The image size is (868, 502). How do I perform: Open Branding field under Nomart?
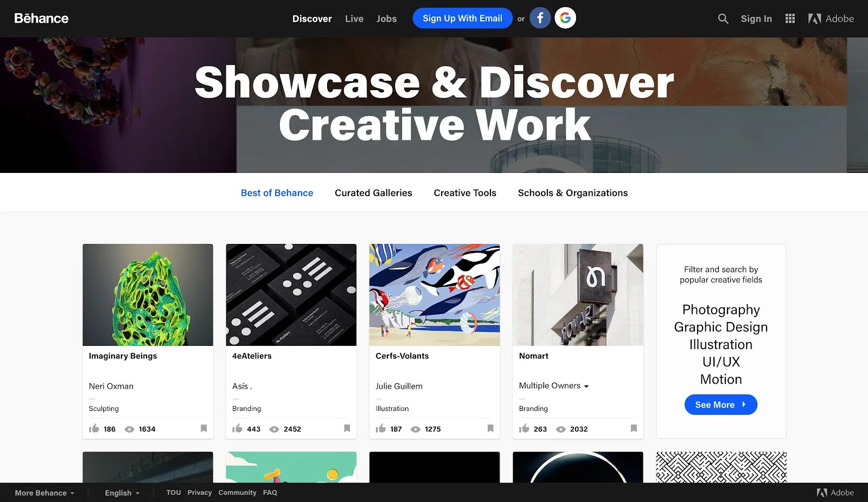[x=533, y=409]
